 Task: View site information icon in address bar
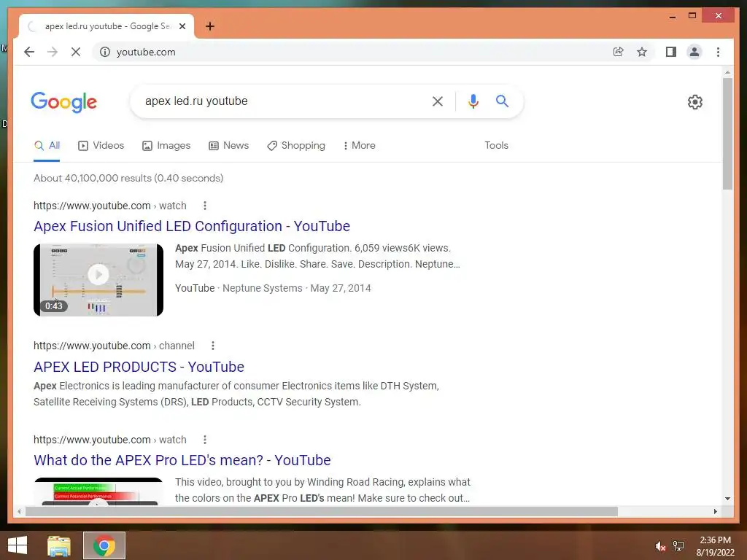(105, 52)
